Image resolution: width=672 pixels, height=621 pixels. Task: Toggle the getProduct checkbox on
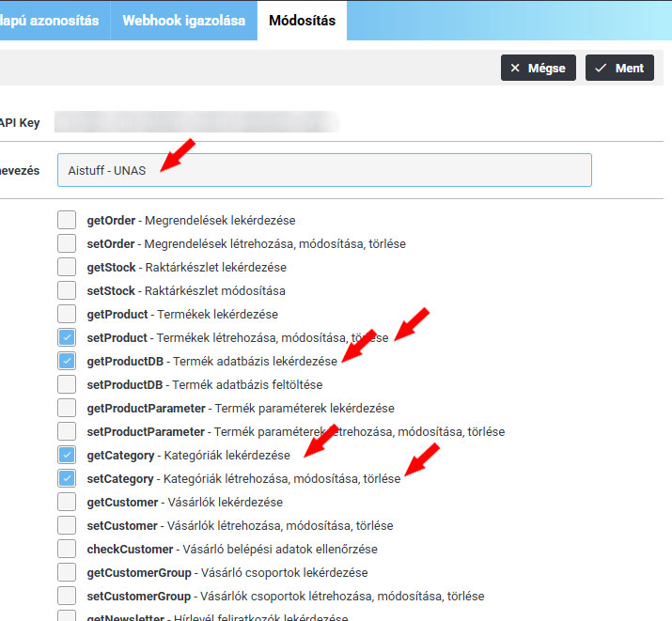67,314
